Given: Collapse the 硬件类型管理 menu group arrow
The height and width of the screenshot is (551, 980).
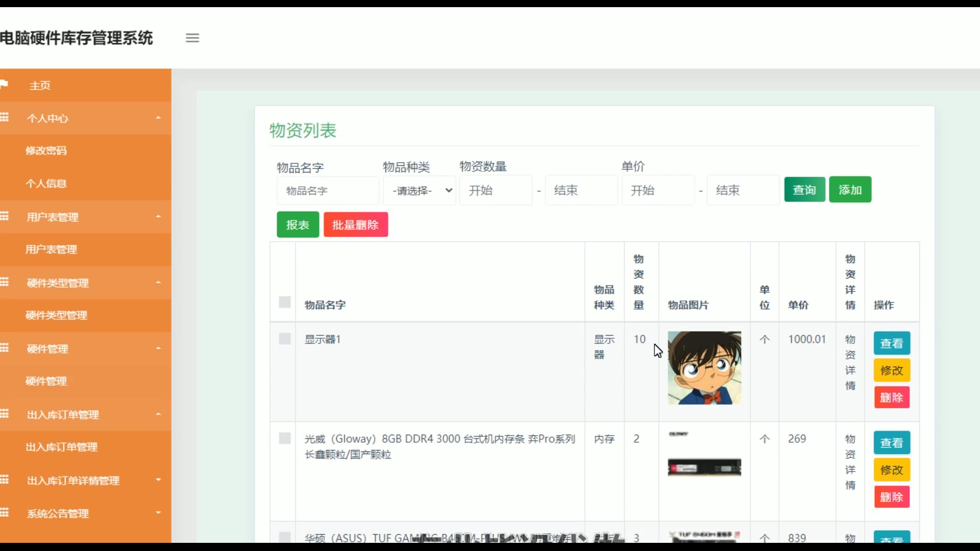Looking at the screenshot, I should pyautogui.click(x=158, y=282).
